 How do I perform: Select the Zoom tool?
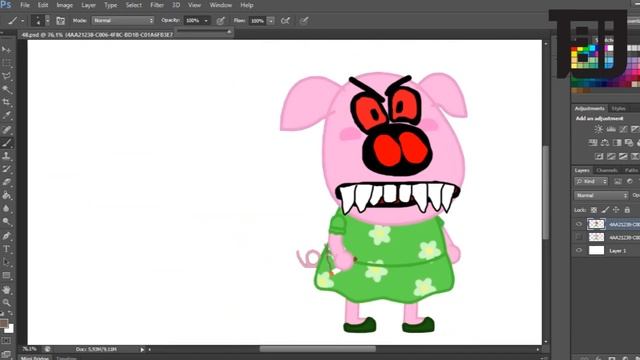coord(7,302)
